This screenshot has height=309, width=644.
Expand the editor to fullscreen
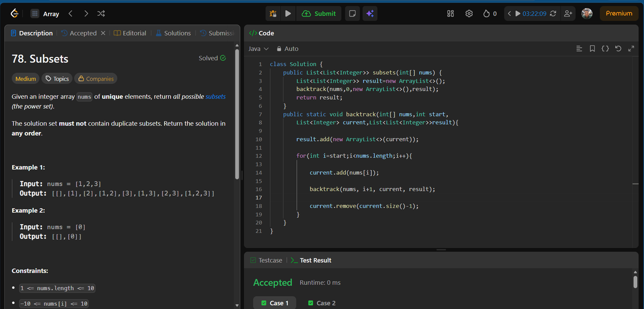pos(631,49)
